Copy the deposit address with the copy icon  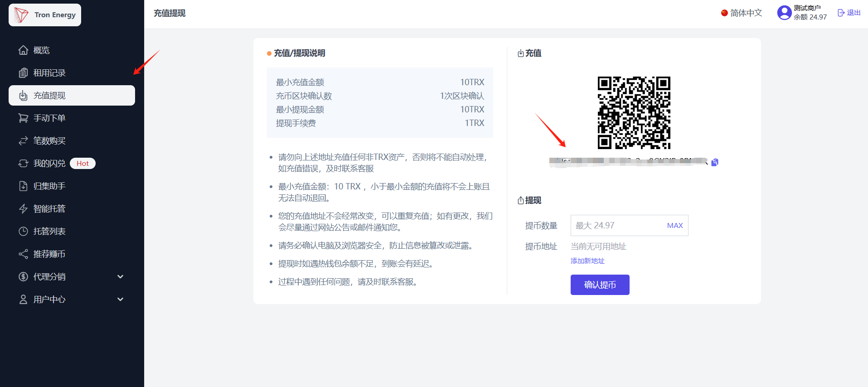[x=715, y=162]
